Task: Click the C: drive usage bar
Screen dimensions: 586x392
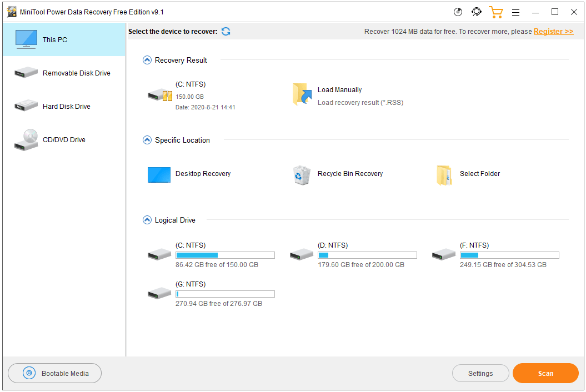Action: (x=225, y=255)
